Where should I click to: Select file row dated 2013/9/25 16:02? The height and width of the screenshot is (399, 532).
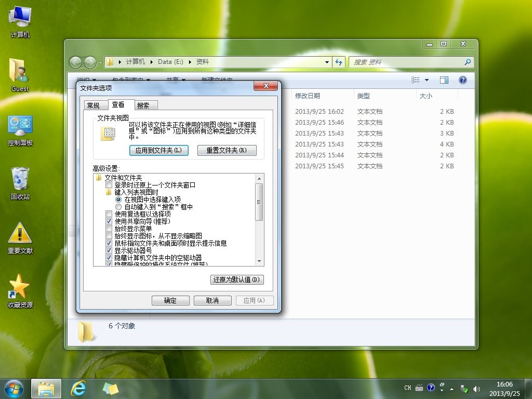tap(375, 111)
